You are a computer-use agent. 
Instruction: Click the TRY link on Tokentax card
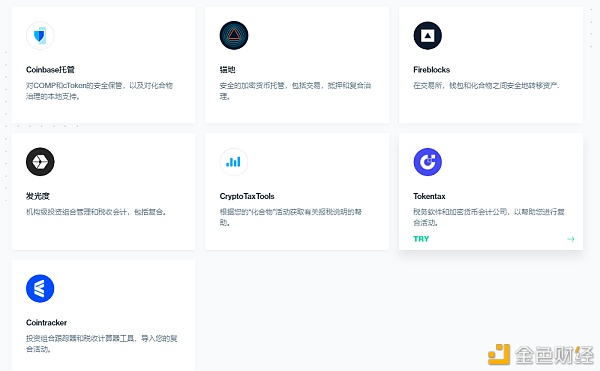coord(421,239)
